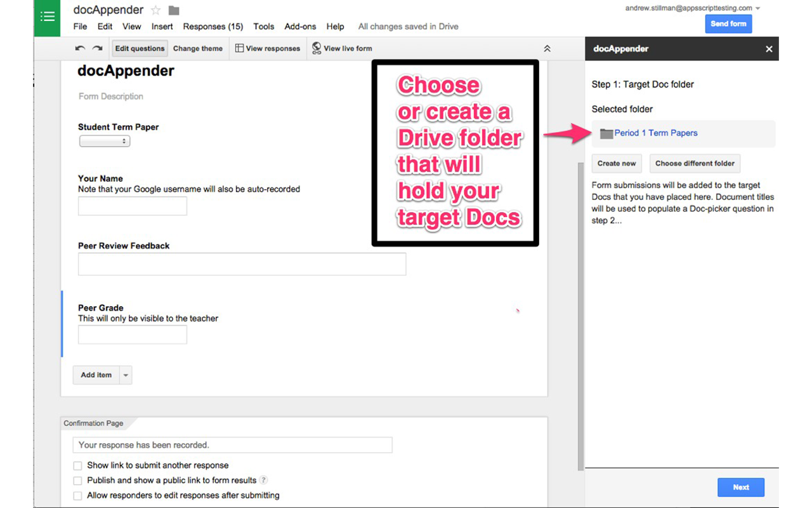Open the File menu
The width and height of the screenshot is (812, 508).
click(81, 27)
